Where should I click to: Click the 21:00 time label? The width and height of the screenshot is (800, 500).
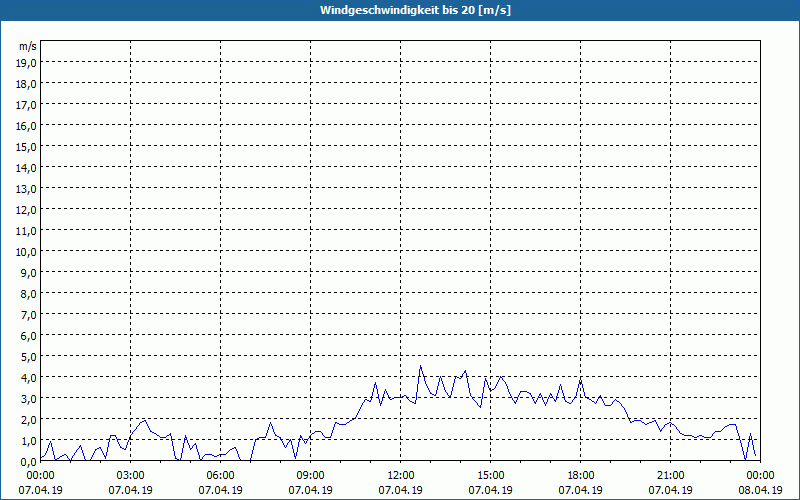pos(670,476)
